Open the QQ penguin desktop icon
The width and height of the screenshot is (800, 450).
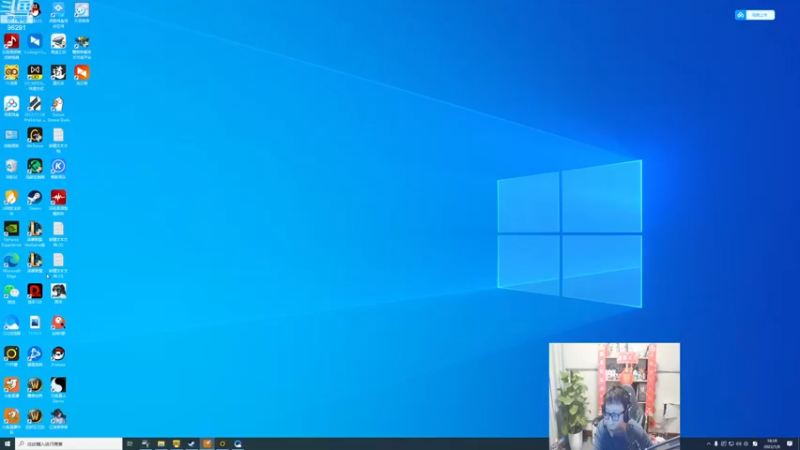35,10
